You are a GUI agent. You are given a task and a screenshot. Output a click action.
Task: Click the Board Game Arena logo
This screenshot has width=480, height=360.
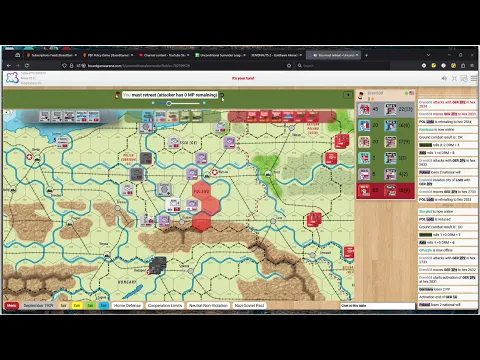click(x=12, y=78)
